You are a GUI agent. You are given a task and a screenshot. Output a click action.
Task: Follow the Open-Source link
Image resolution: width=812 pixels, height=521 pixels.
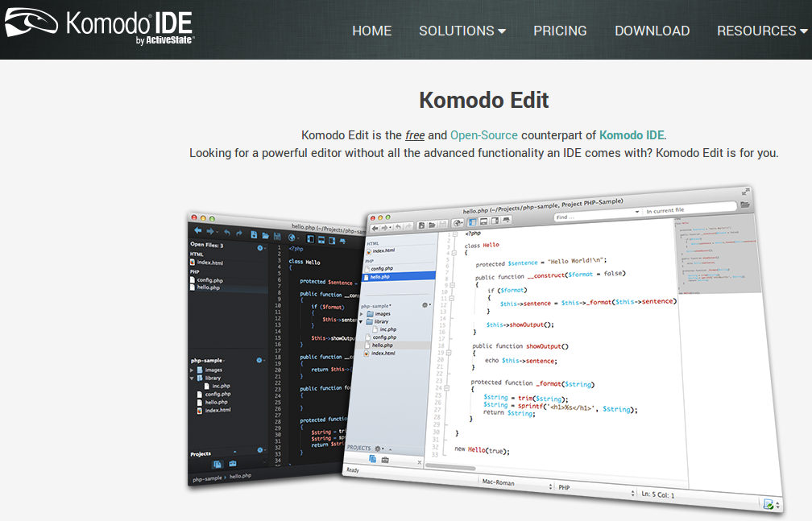coord(483,135)
